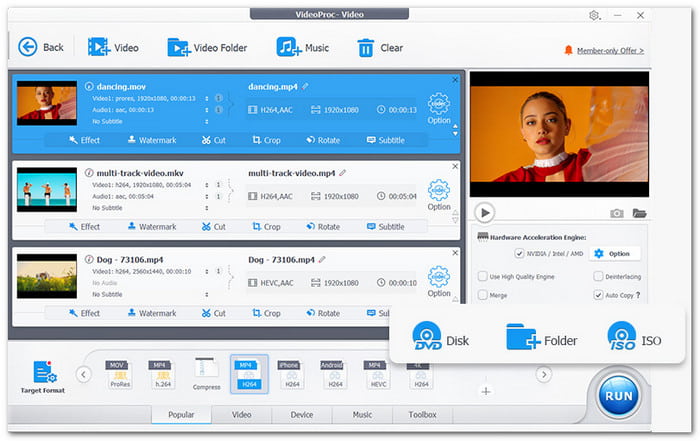
Task: Show previous format presets arrow
Action: coord(83,374)
